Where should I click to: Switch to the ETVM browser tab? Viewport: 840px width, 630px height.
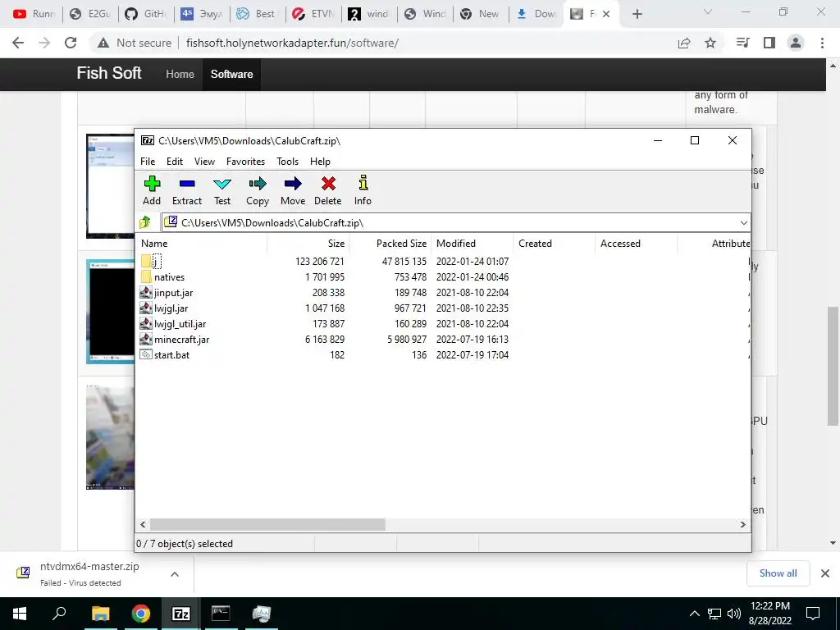313,14
